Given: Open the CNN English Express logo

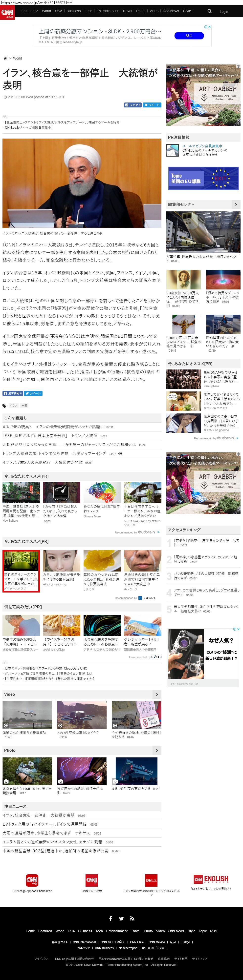Looking at the screenshot, I should pos(211,879).
